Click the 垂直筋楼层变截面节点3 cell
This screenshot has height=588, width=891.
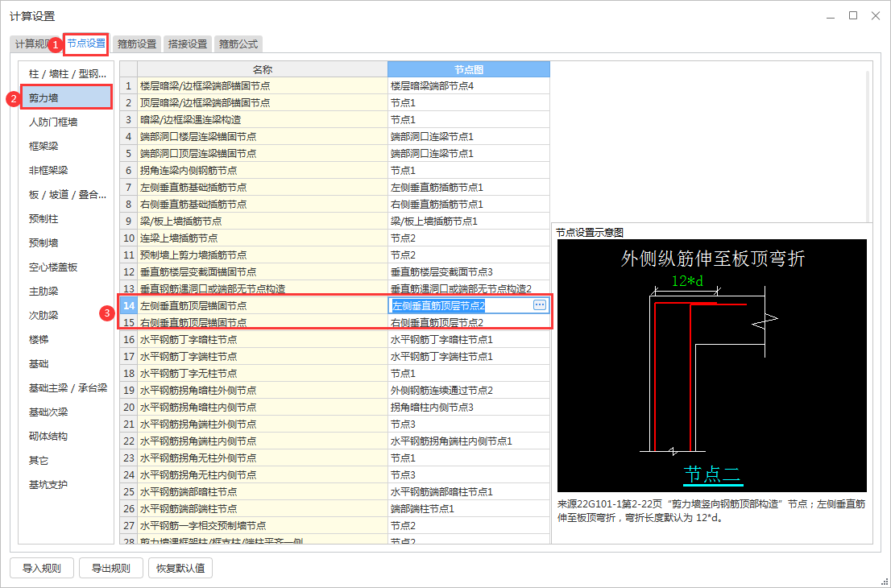click(469, 271)
